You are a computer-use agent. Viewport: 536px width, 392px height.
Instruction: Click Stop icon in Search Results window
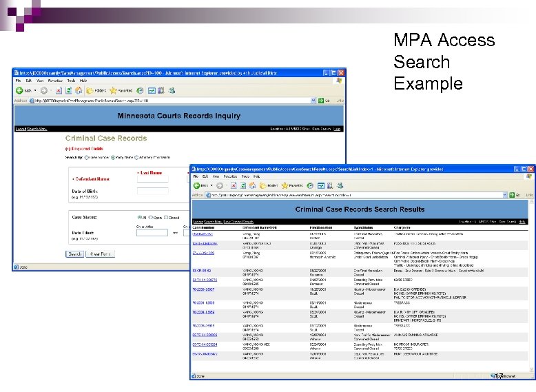234,185
